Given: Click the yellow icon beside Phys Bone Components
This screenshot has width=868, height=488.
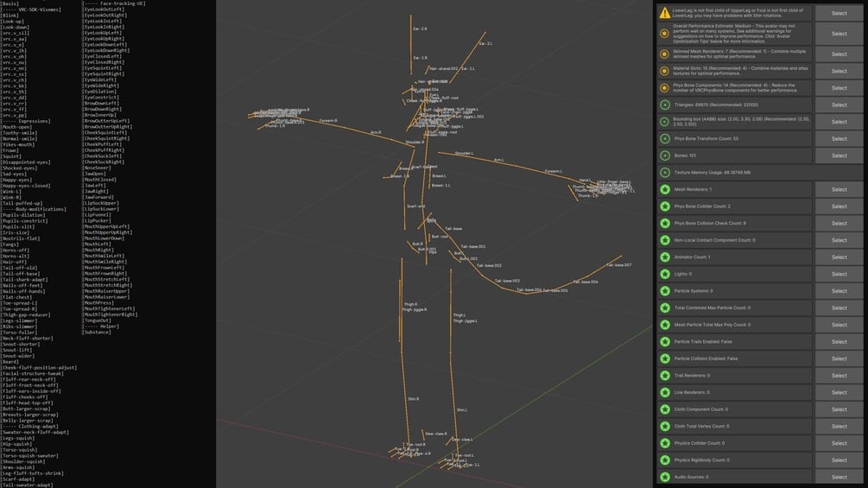Looking at the screenshot, I should pyautogui.click(x=665, y=88).
